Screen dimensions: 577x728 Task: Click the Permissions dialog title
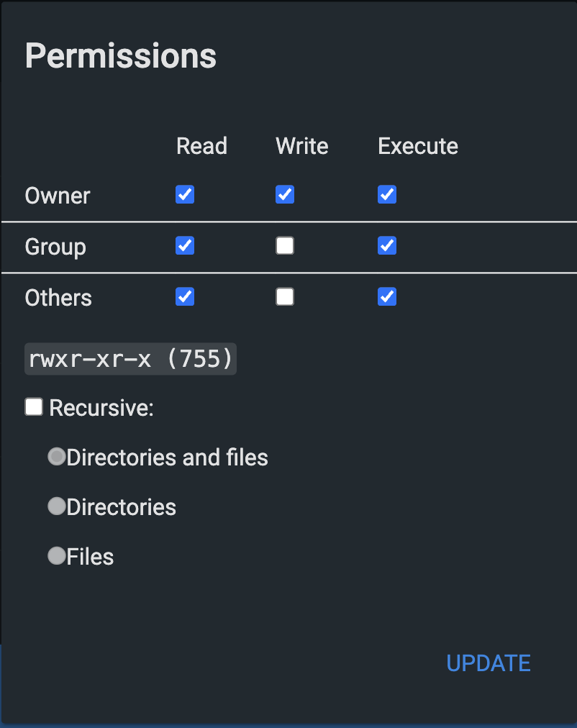click(x=120, y=55)
